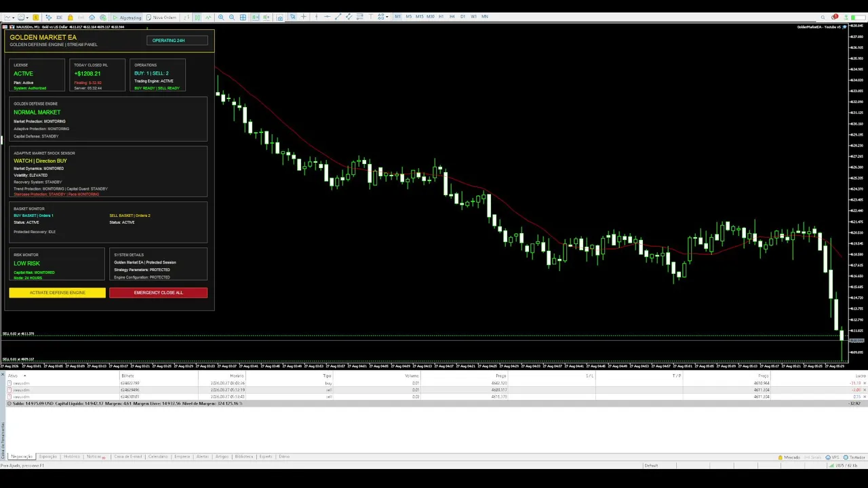Click the Nova Ordem button

[161, 17]
